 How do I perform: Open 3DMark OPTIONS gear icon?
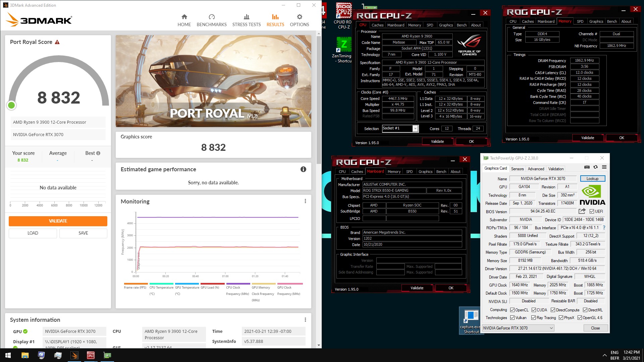[x=300, y=17]
